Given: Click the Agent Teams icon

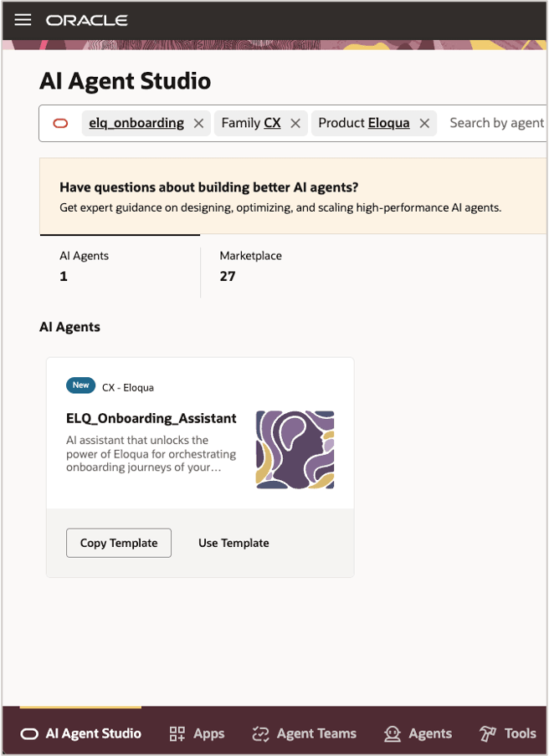Looking at the screenshot, I should [x=260, y=733].
